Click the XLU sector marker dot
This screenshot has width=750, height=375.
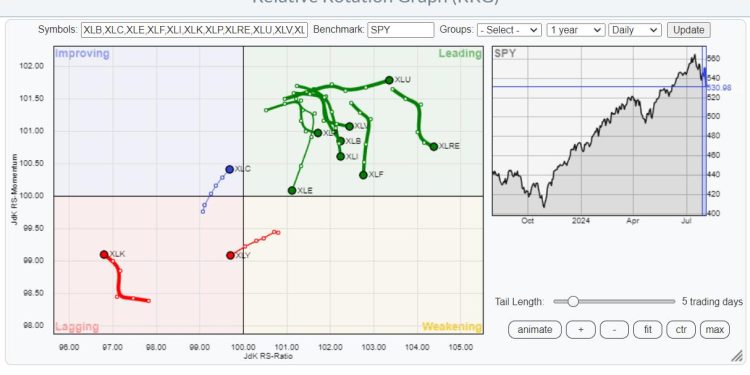click(x=389, y=80)
